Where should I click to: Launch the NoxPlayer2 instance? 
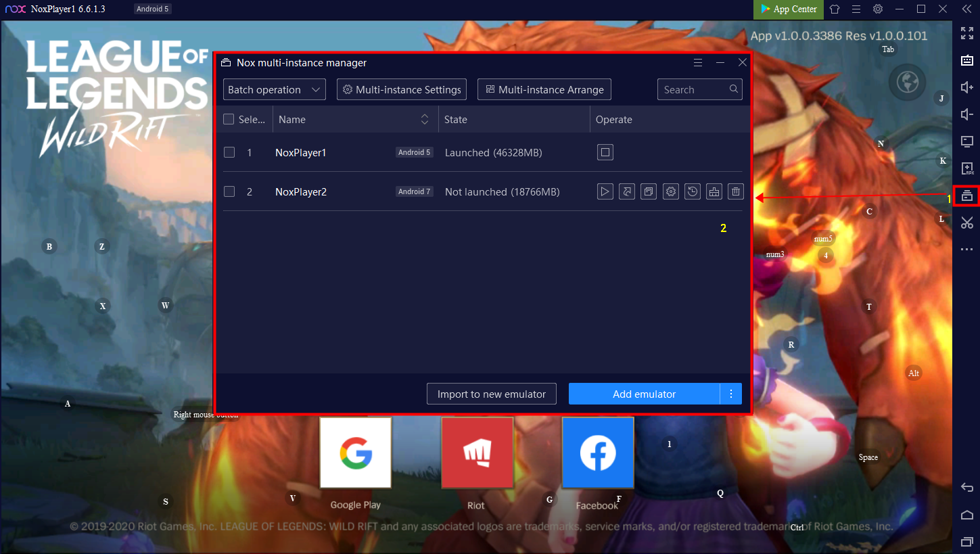605,192
